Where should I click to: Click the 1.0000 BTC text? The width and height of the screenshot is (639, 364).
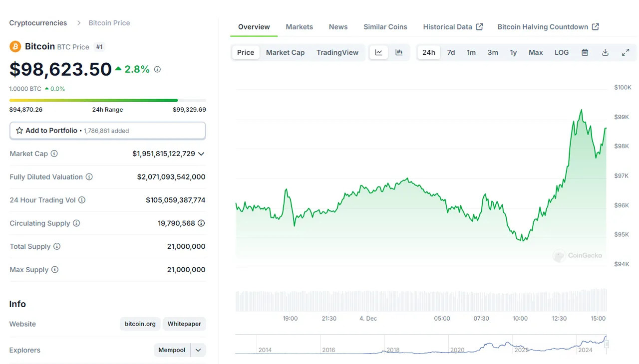click(x=25, y=89)
